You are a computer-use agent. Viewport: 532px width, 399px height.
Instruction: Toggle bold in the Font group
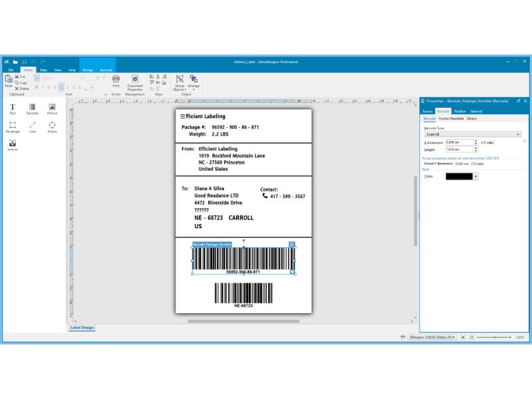pyautogui.click(x=37, y=87)
